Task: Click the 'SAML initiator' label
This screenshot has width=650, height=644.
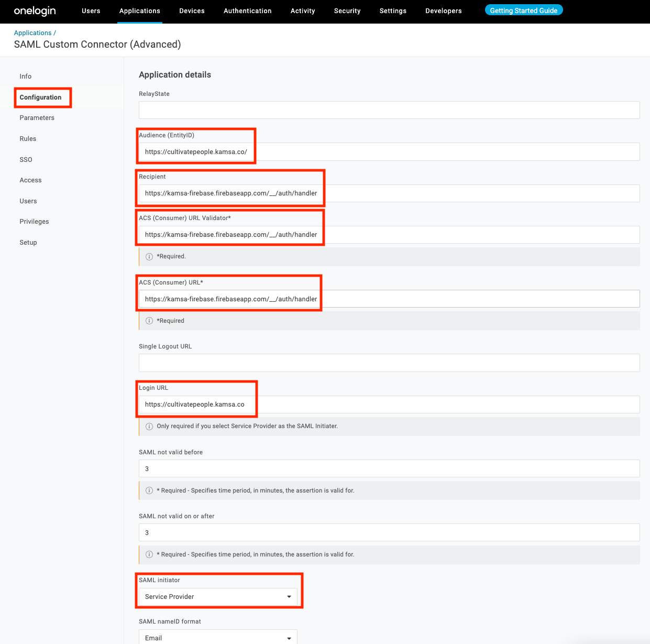Action: click(x=159, y=580)
